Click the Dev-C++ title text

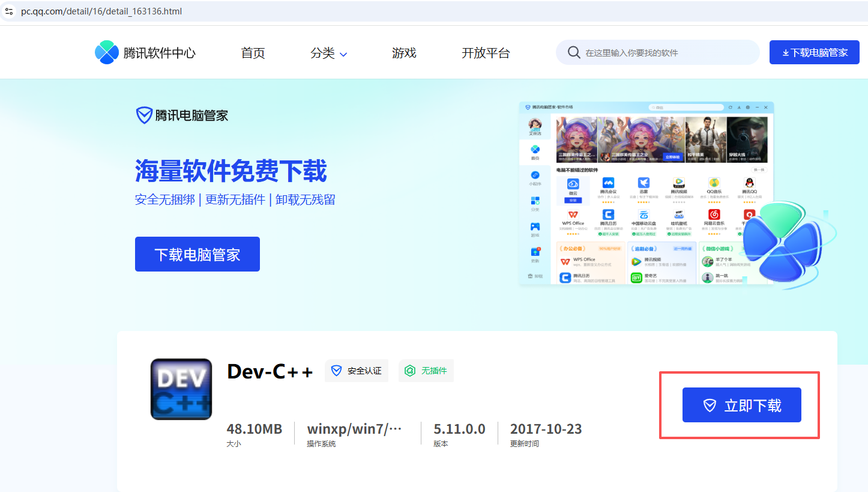pyautogui.click(x=270, y=371)
